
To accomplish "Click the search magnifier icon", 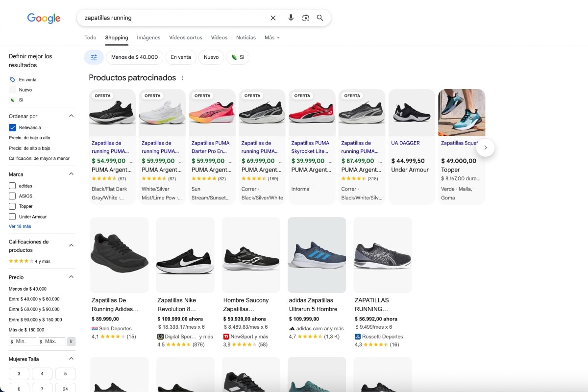I will 319,18.
